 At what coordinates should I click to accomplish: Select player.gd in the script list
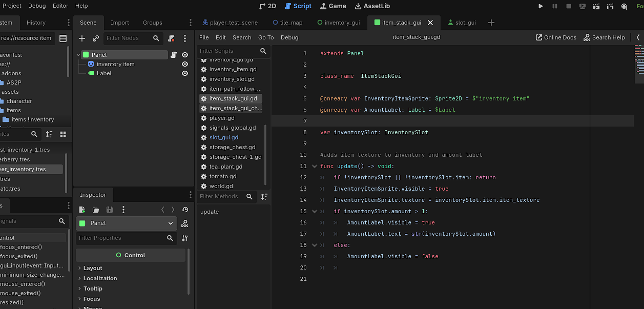pos(222,118)
